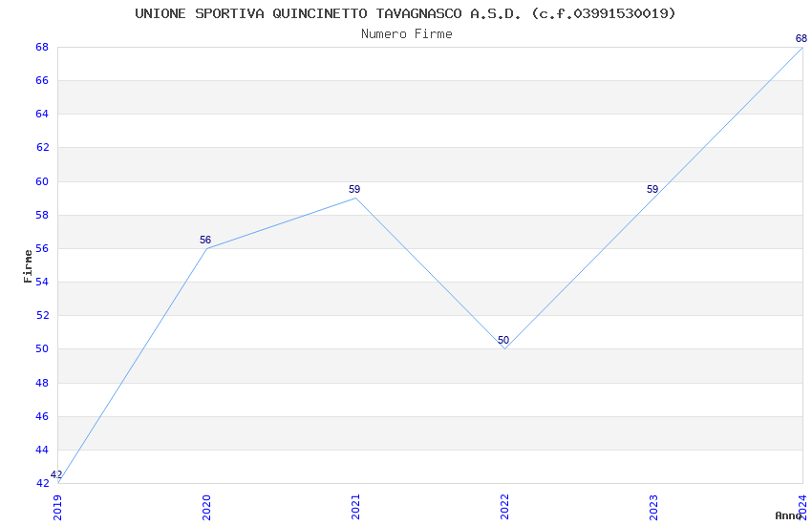Image resolution: width=812 pixels, height=525 pixels.
Task: Select the 2019 year label on x-axis
Action: pyautogui.click(x=57, y=508)
